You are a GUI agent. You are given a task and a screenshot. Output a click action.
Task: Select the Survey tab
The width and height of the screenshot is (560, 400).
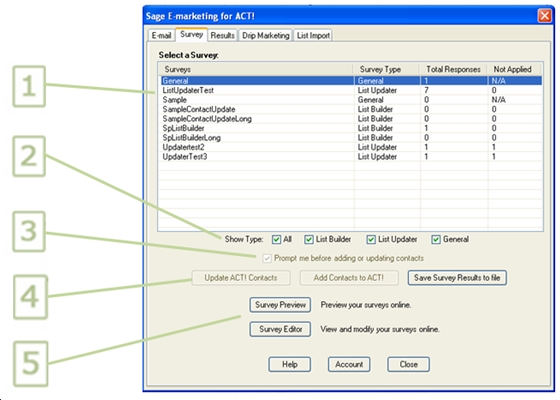191,34
